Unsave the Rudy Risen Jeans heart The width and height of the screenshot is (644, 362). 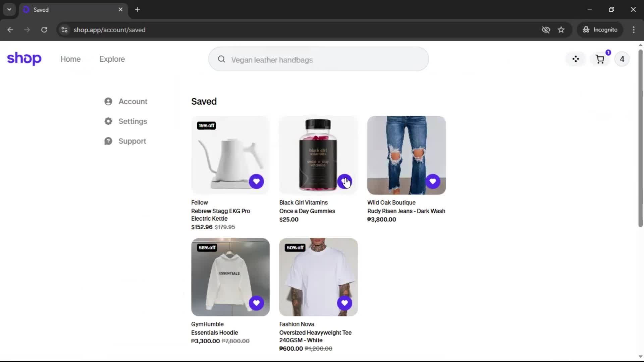(433, 181)
